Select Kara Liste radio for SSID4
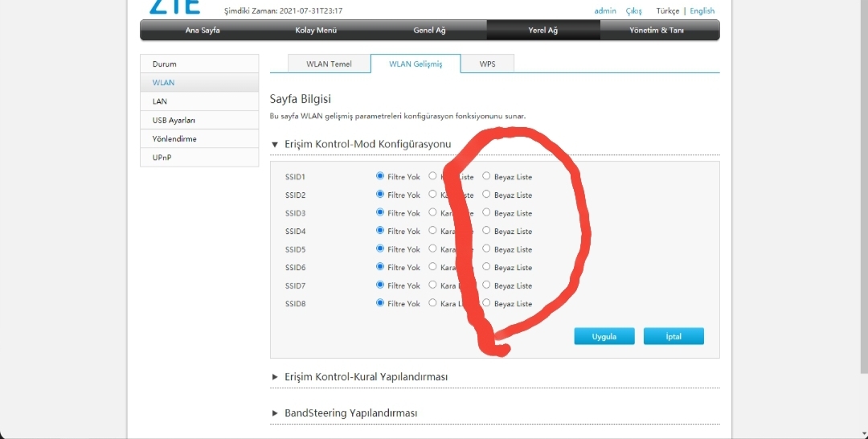This screenshot has height=439, width=868. click(432, 230)
